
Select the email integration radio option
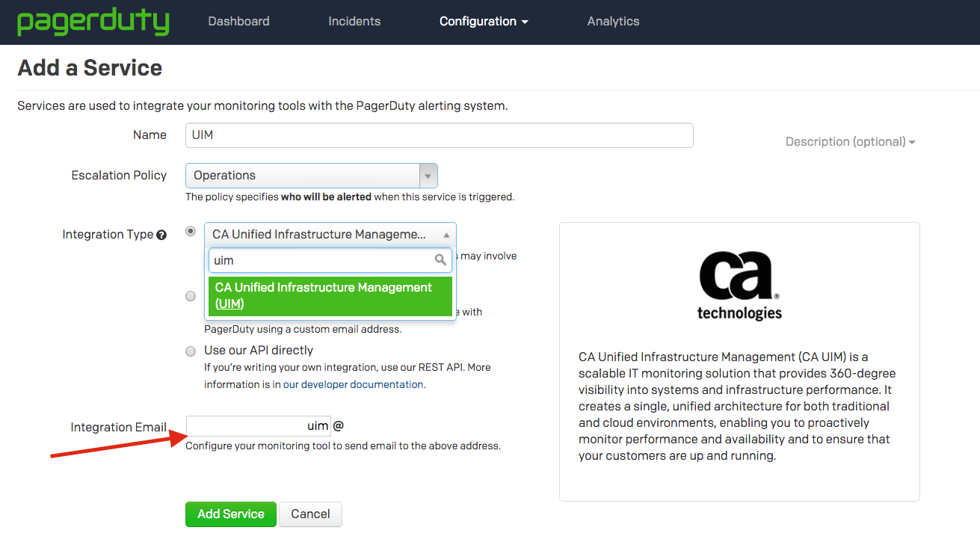191,295
